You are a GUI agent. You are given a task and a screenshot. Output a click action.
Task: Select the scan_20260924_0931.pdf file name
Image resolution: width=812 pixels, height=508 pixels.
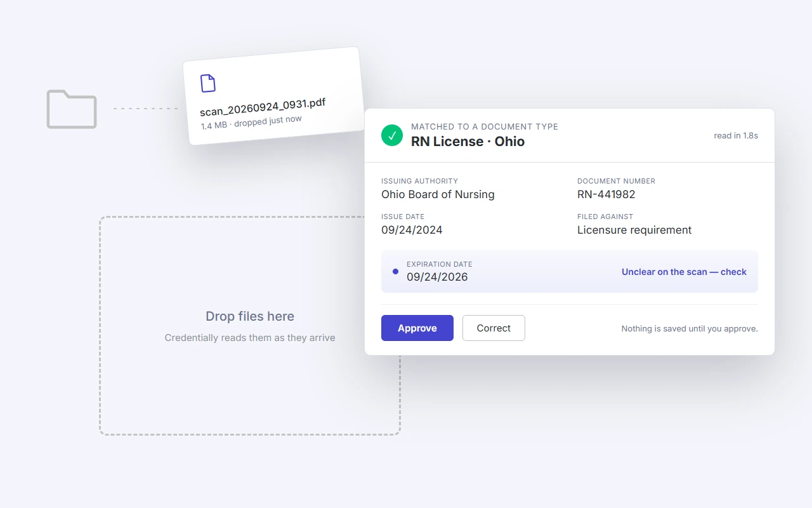[x=263, y=107]
